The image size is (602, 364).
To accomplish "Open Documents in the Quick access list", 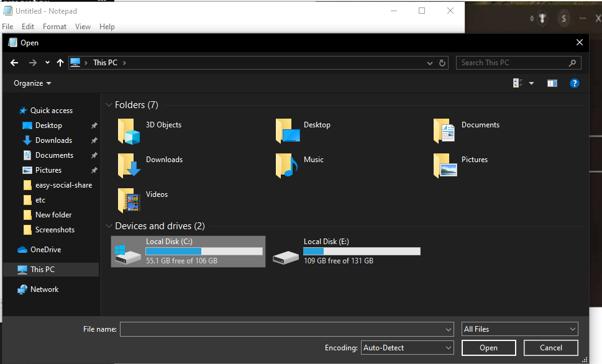I will click(x=54, y=155).
